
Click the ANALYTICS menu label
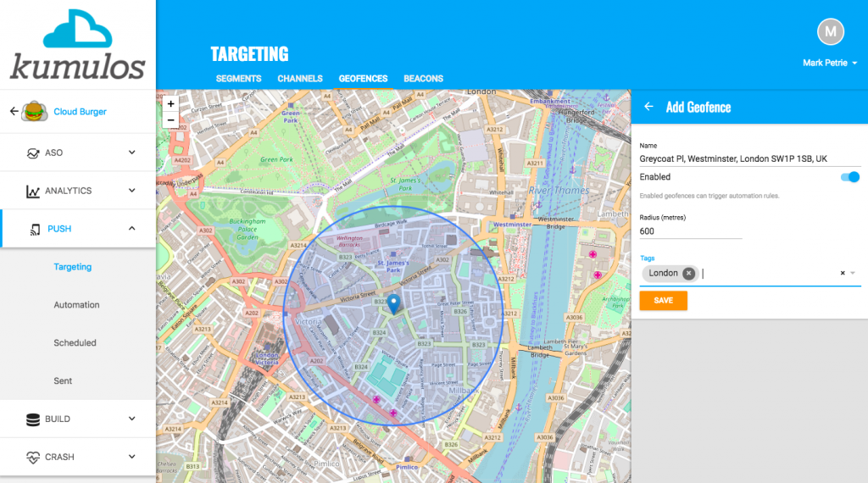point(68,191)
